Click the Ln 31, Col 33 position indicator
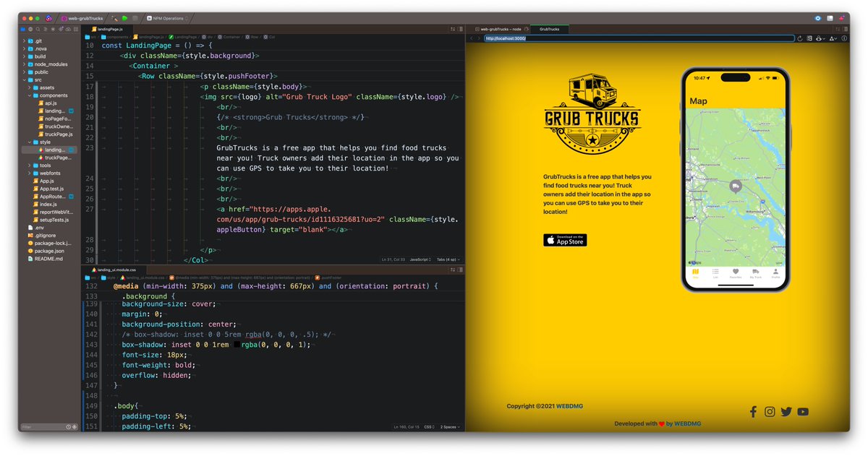The height and width of the screenshot is (456, 868). click(x=392, y=259)
